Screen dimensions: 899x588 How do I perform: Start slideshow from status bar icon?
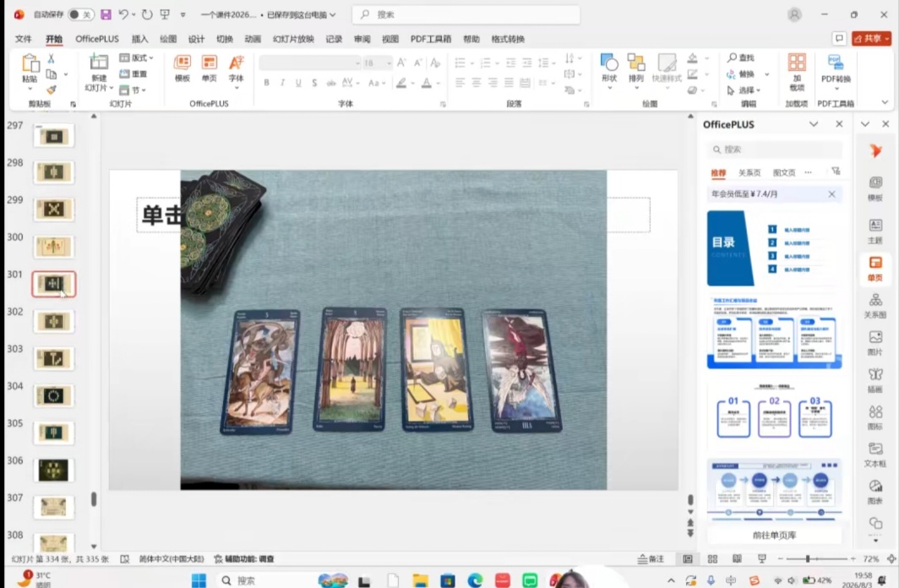pos(762,558)
